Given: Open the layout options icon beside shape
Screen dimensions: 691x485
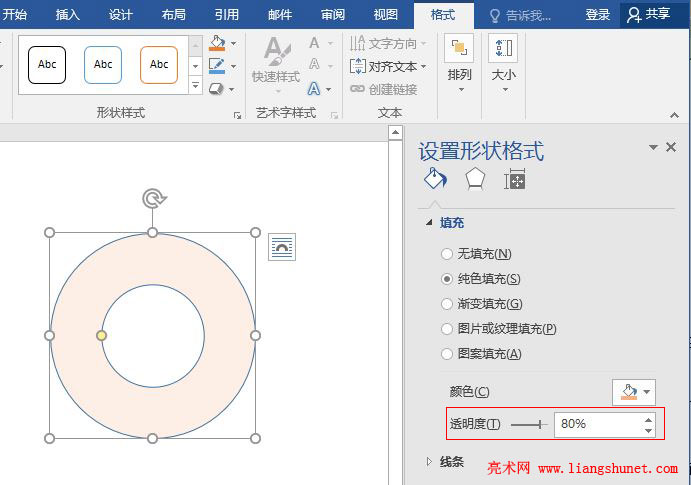Looking at the screenshot, I should click(x=282, y=247).
